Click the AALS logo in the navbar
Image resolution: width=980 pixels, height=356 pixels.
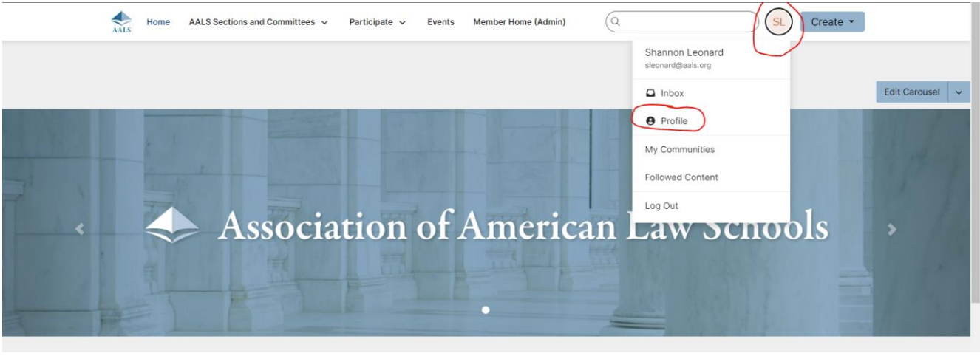[121, 22]
